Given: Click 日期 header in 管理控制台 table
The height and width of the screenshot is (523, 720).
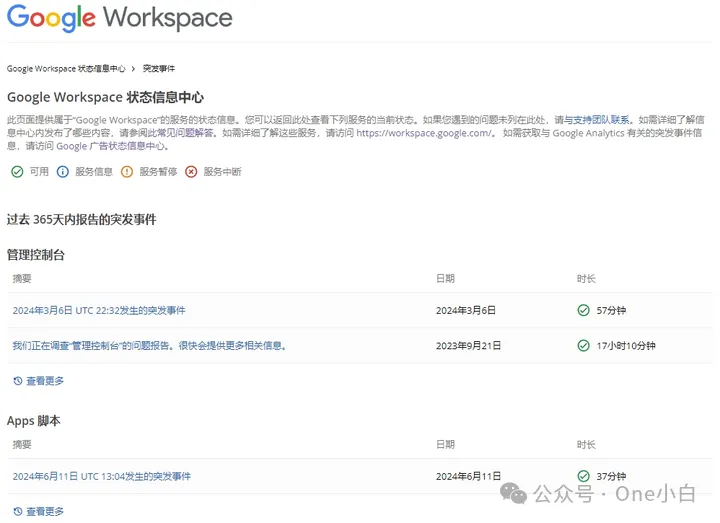Looking at the screenshot, I should 445,279.
